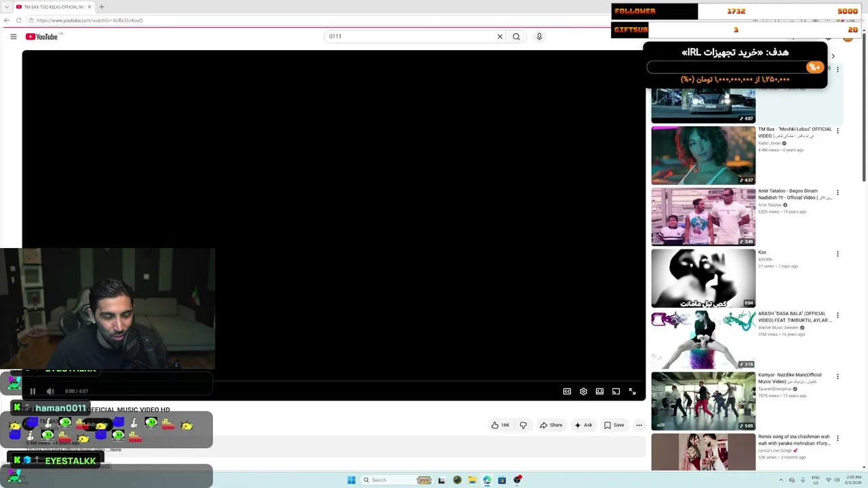The width and height of the screenshot is (868, 488).
Task: Open the Amir Tataloo - Begoo Binam Nadidish title
Action: (795, 194)
